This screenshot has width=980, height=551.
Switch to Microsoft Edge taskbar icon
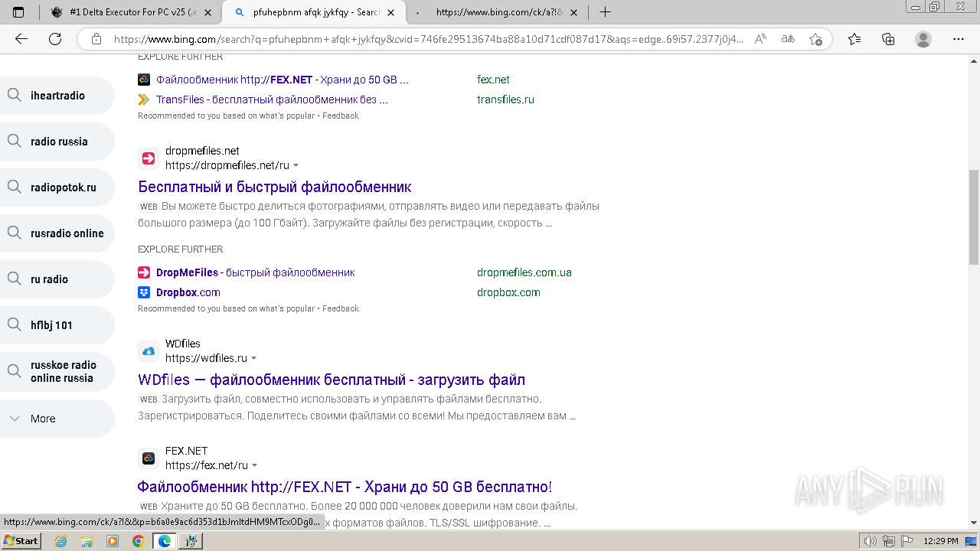[x=164, y=541]
